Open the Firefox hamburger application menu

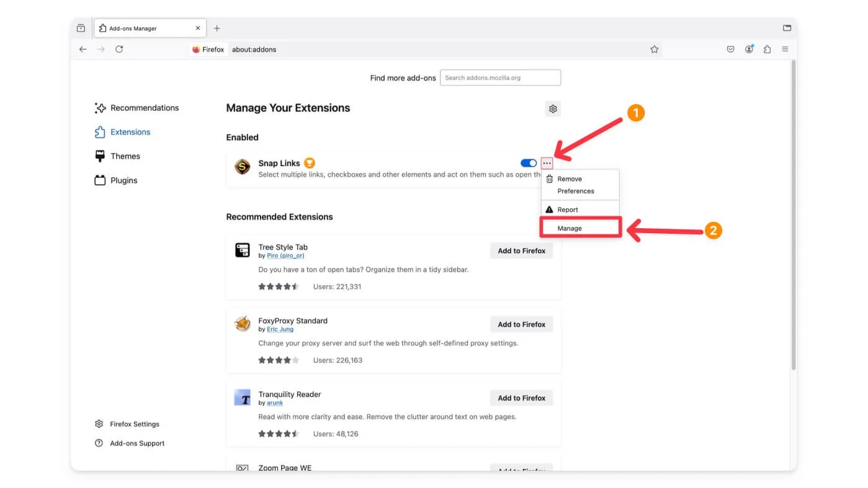785,50
